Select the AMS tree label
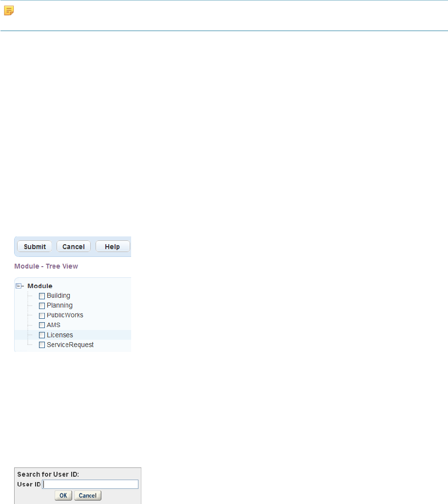 (x=53, y=325)
